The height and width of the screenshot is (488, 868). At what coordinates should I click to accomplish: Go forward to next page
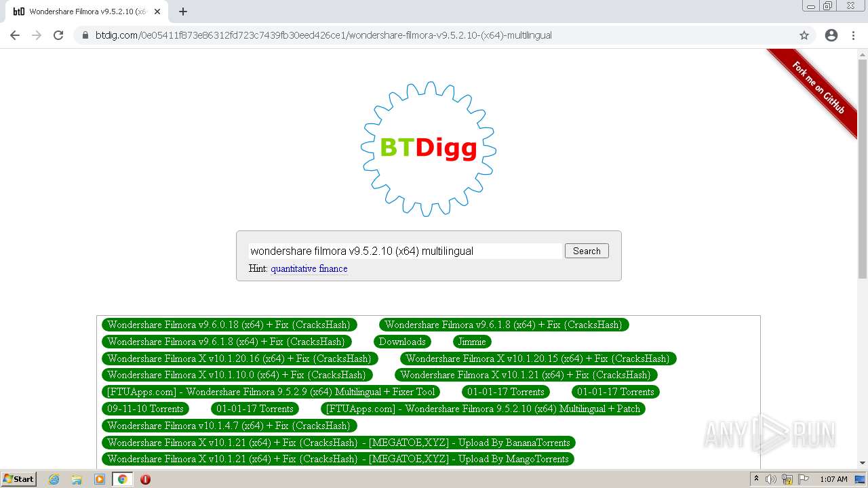coord(37,35)
